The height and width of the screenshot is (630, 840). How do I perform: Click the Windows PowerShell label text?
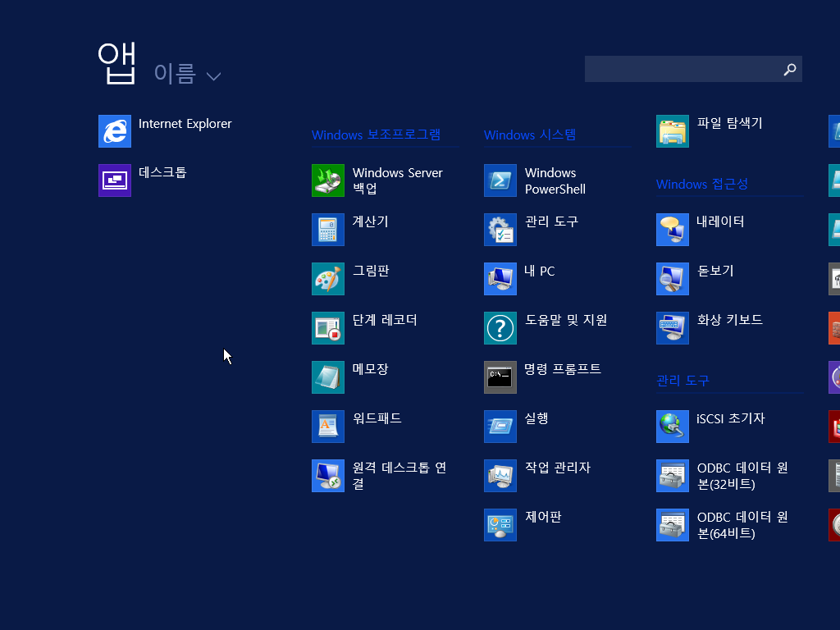pyautogui.click(x=555, y=181)
